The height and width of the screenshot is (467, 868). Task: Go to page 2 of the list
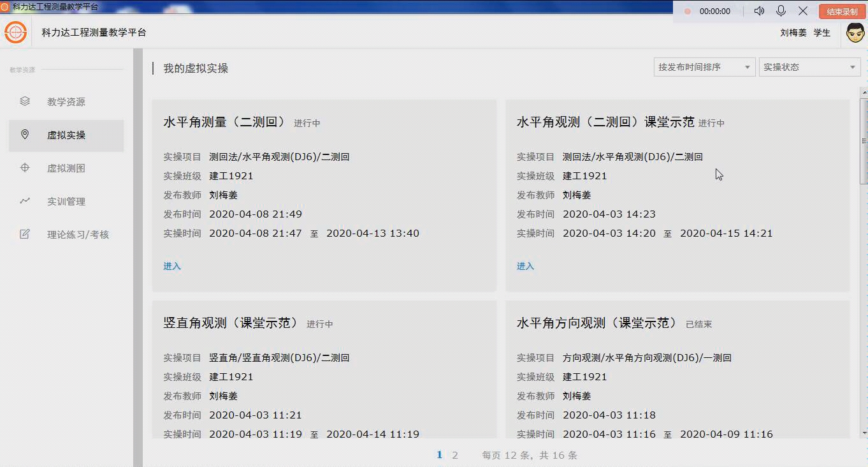pos(455,455)
